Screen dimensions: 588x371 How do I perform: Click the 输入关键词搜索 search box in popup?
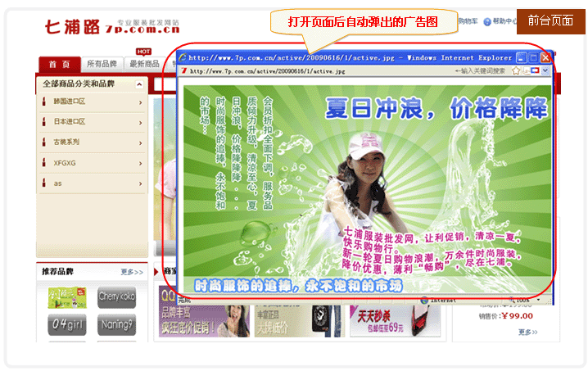tap(482, 70)
